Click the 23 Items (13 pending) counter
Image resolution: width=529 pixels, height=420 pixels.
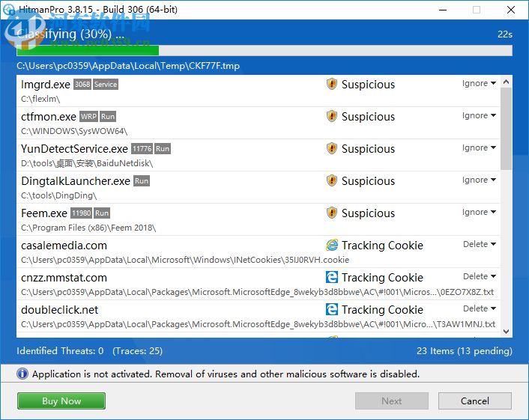[x=465, y=350]
